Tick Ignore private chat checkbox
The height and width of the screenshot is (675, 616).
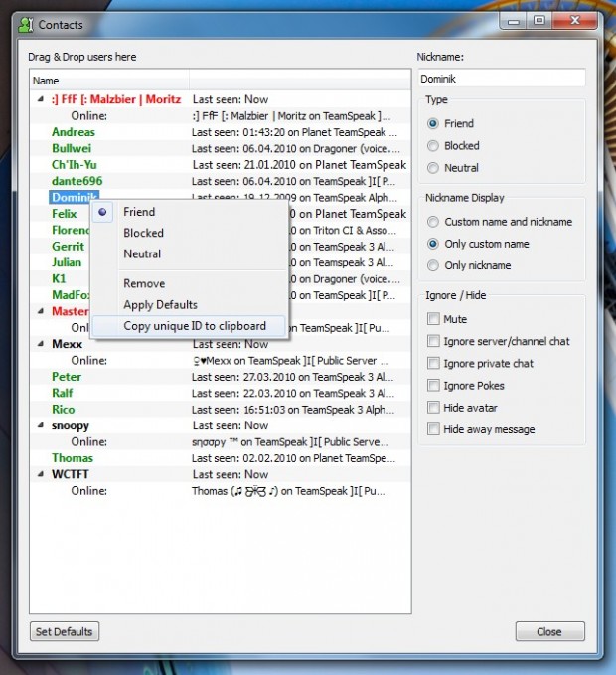click(433, 363)
